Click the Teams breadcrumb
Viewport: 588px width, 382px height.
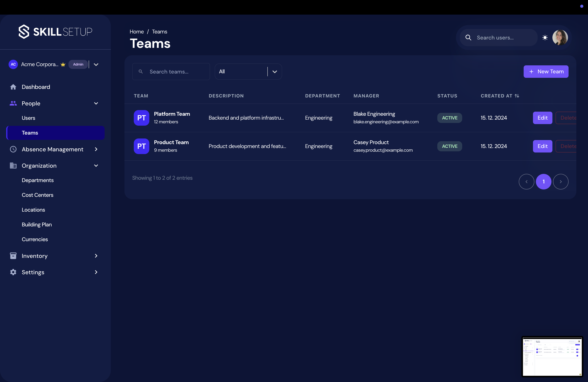(159, 31)
